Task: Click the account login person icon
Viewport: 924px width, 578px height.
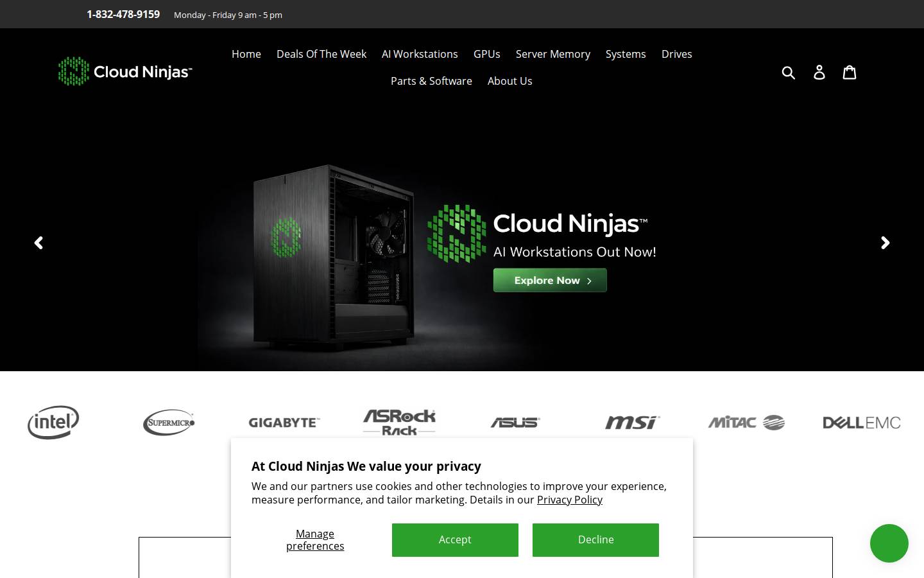Action: pos(819,72)
